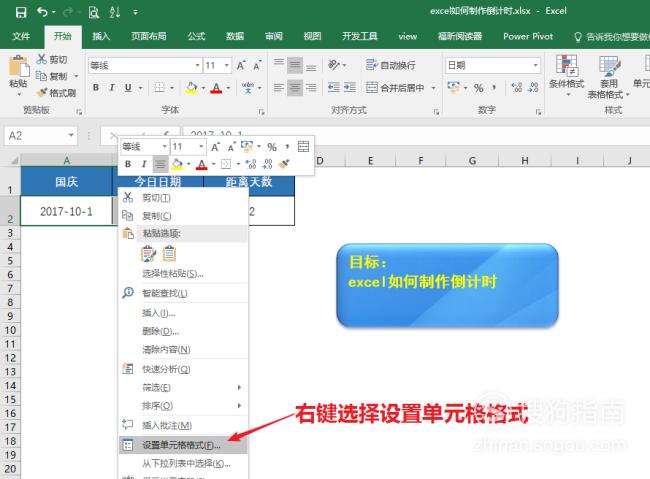Switch to the Formulas (公式) ribbon tab
The width and height of the screenshot is (650, 479).
pyautogui.click(x=196, y=36)
